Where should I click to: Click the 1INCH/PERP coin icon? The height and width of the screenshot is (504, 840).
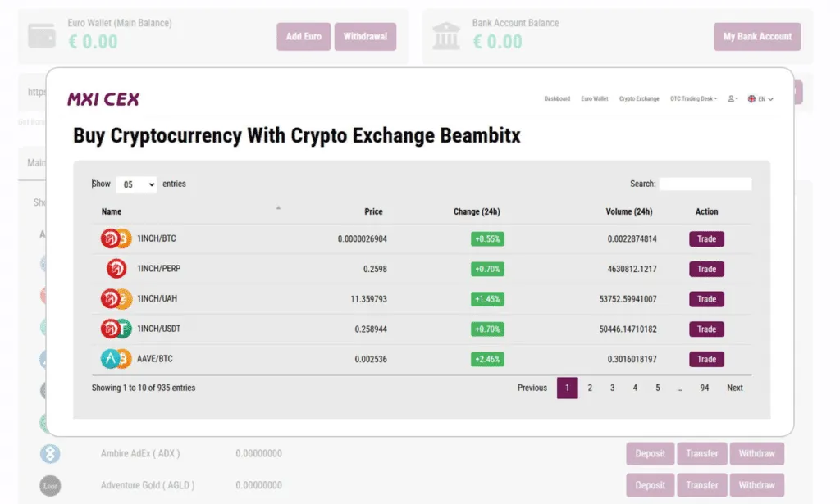pyautogui.click(x=116, y=269)
